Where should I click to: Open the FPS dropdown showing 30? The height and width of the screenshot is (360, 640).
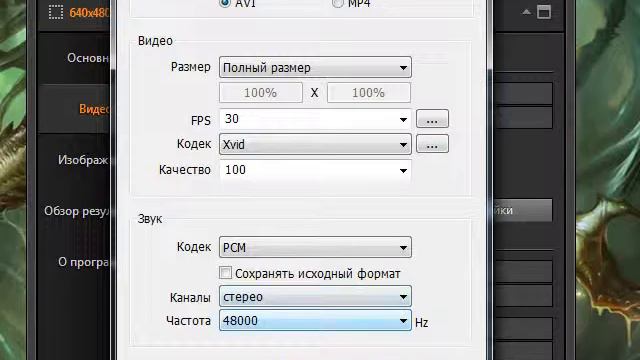point(315,119)
